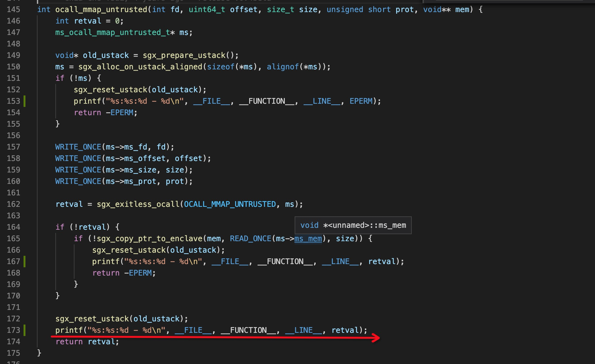The width and height of the screenshot is (595, 364).
Task: Click line number 167 in the gutter
Action: coord(13,262)
